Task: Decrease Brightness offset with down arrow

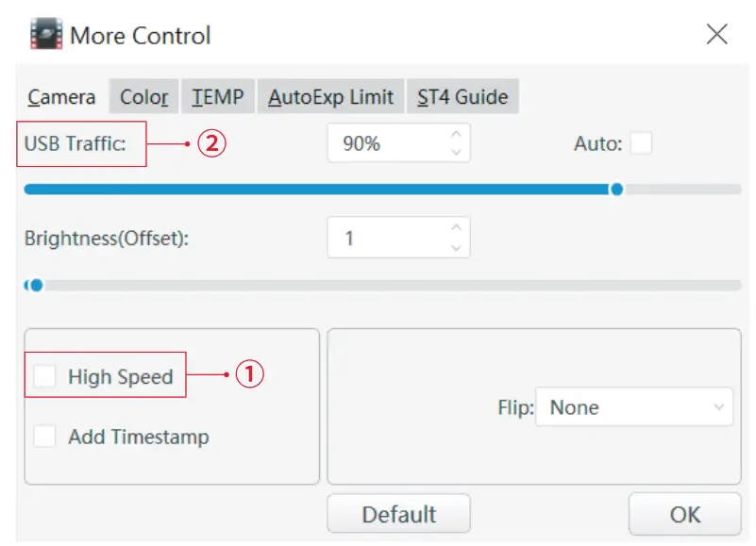Action: tap(456, 246)
